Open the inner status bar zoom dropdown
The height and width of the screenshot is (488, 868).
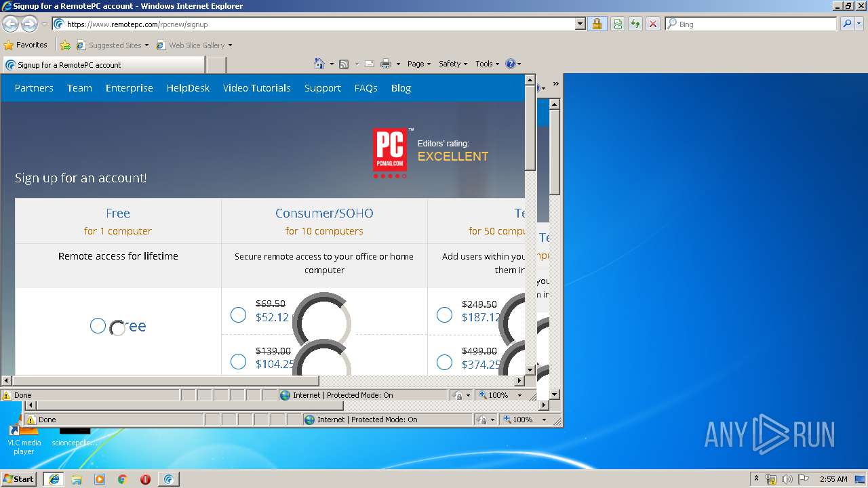(520, 395)
